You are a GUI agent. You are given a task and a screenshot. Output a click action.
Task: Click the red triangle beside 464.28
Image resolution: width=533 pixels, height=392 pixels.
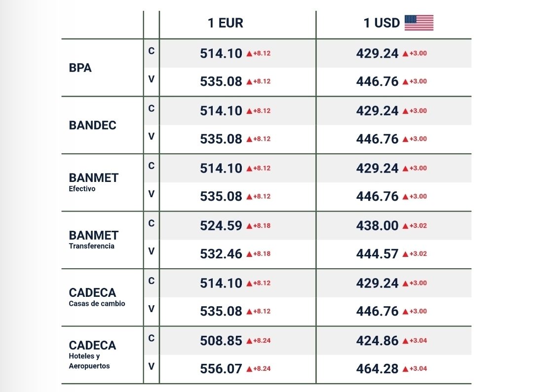click(x=405, y=369)
